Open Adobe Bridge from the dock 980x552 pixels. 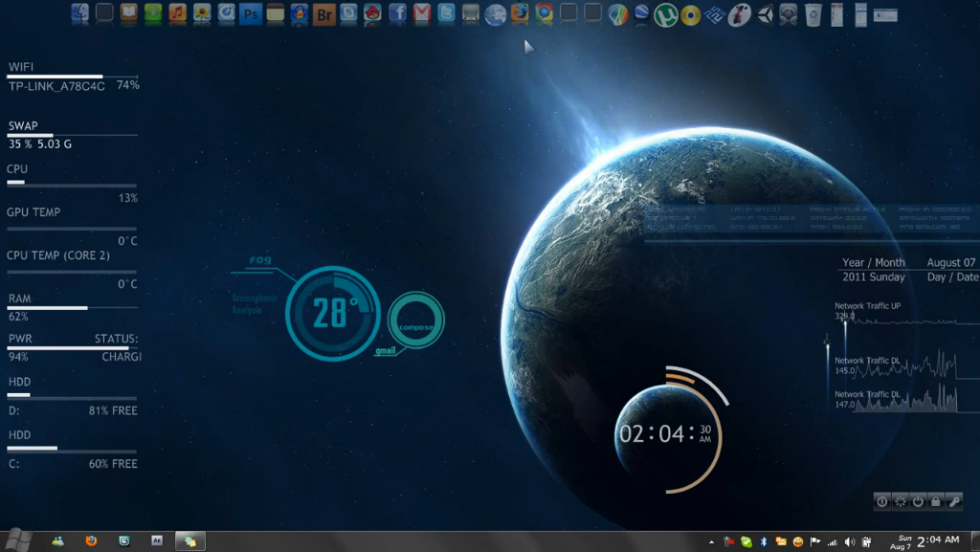pyautogui.click(x=326, y=12)
